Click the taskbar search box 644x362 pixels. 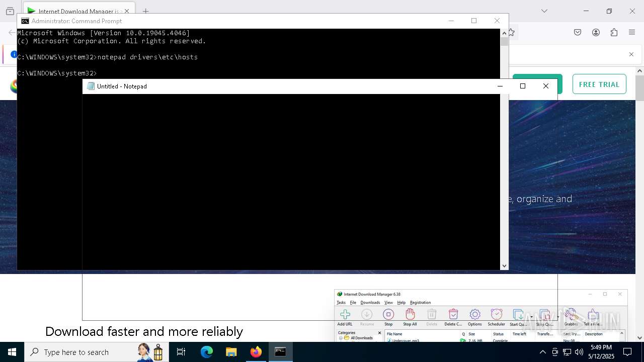coord(96,352)
